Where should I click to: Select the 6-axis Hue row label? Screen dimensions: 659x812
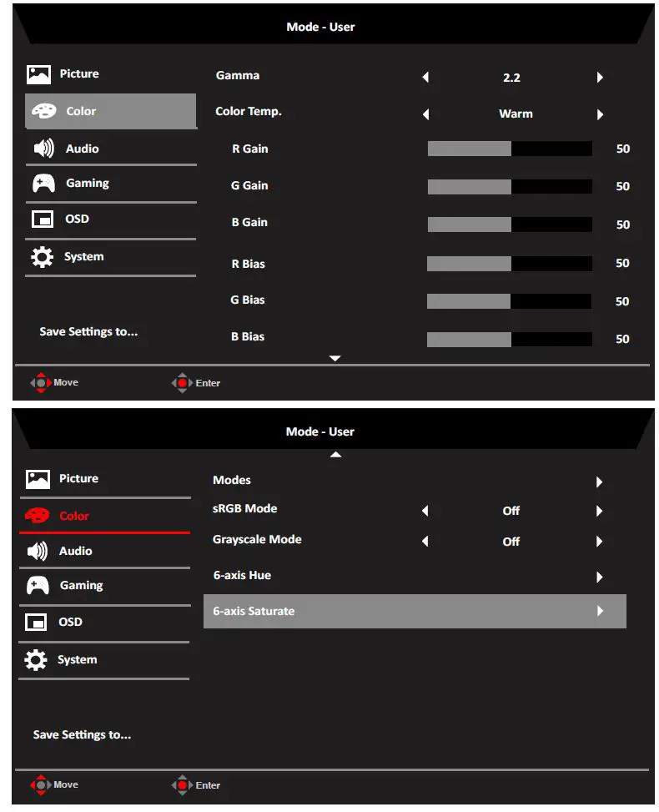click(242, 576)
